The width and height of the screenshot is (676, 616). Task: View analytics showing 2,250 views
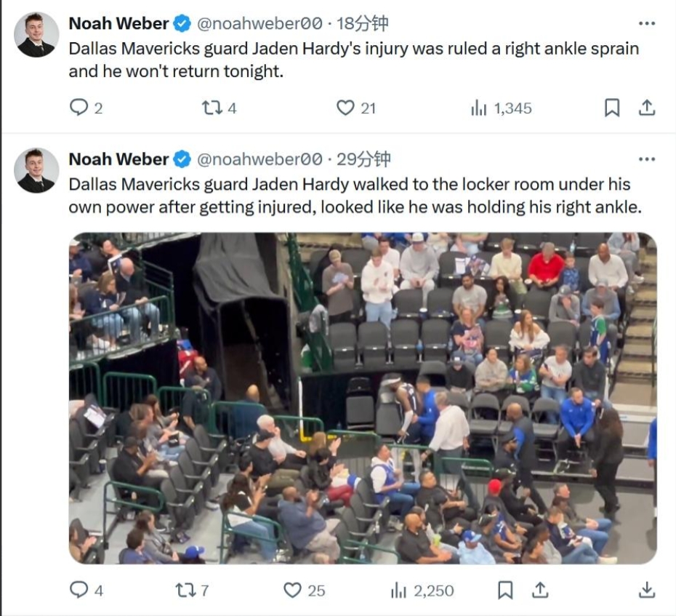click(x=422, y=590)
